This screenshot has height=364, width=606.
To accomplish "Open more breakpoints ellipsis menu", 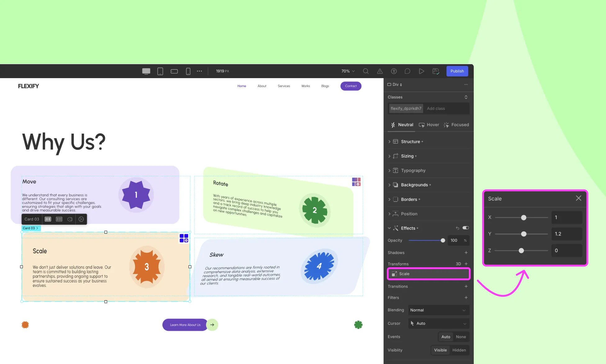I will coord(199,71).
